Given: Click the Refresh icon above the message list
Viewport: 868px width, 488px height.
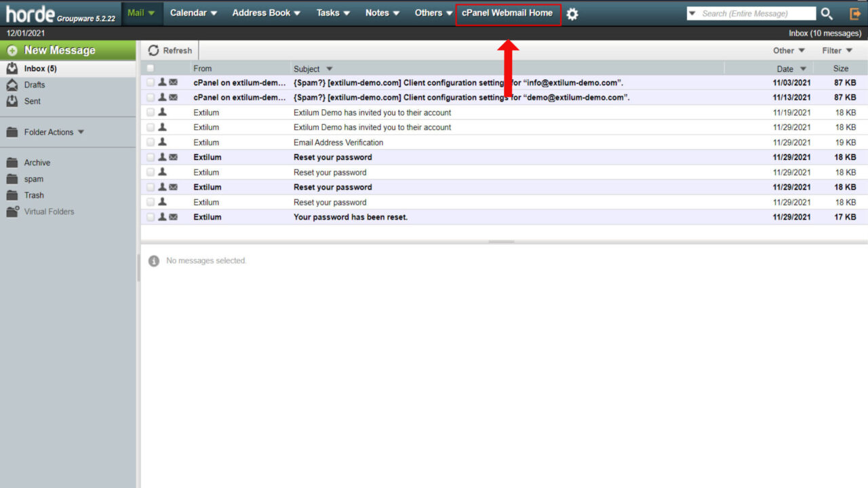Looking at the screenshot, I should pyautogui.click(x=170, y=50).
